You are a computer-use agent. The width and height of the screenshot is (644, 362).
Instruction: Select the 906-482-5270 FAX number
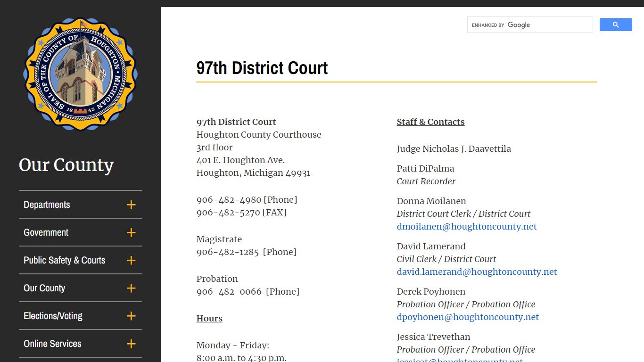228,212
